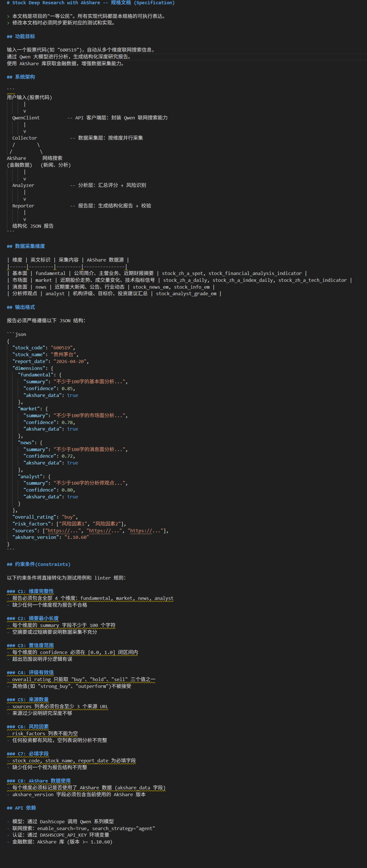Click 'enable_search=True' in API dependencies
Image resolution: width=367 pixels, height=868 pixels.
pyautogui.click(x=62, y=828)
